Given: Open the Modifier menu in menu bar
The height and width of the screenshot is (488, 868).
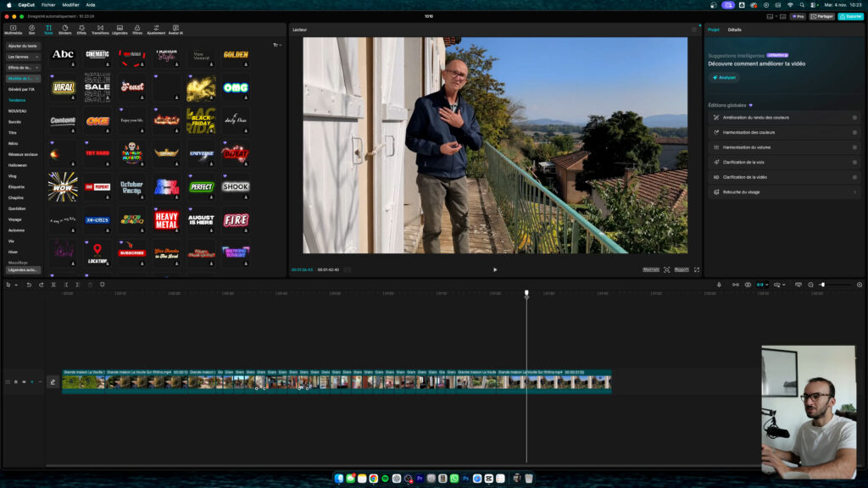Looking at the screenshot, I should (x=70, y=4).
